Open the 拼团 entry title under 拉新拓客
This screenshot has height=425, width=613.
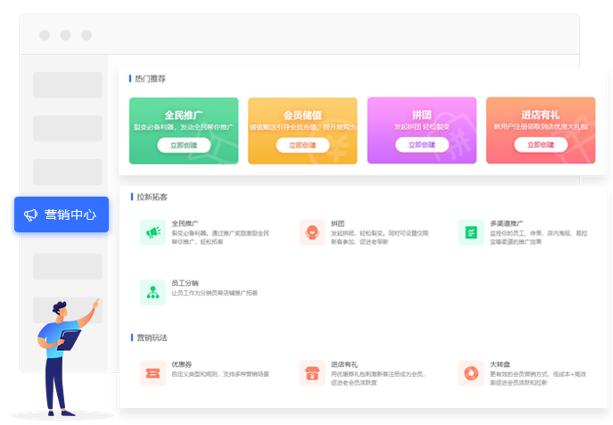coord(338,224)
